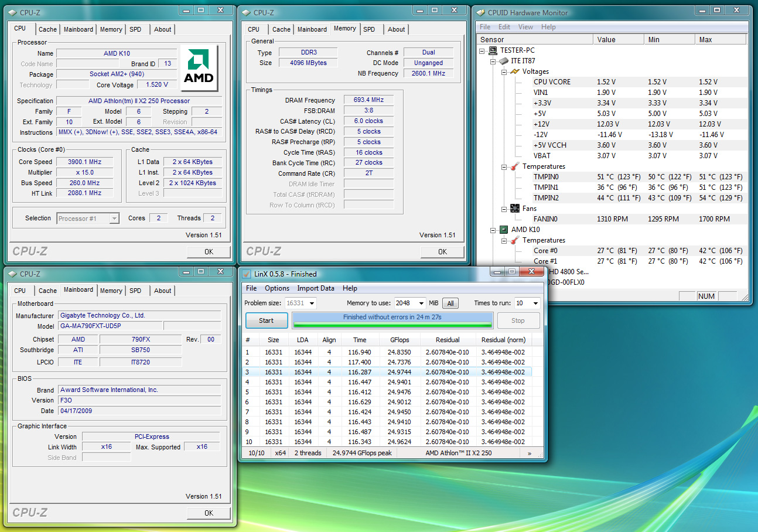
Task: Collapse the ITE IT87 tree node
Action: [x=493, y=61]
